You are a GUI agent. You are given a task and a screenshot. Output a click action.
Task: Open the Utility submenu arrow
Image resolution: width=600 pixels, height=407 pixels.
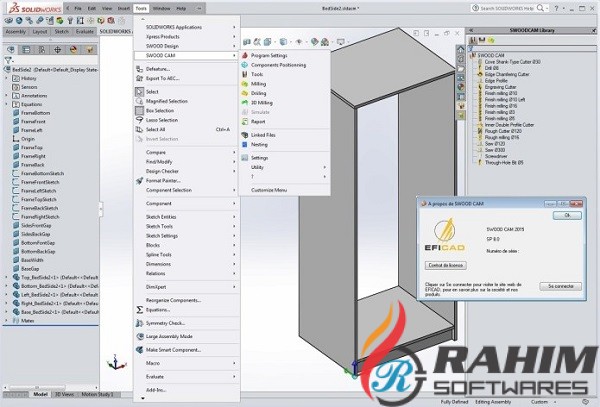[x=324, y=167]
